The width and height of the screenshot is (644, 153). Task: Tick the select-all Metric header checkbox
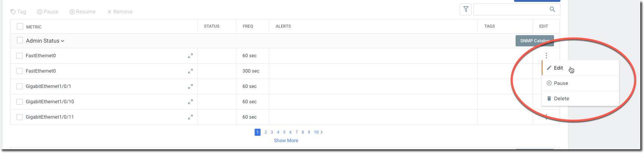20,27
